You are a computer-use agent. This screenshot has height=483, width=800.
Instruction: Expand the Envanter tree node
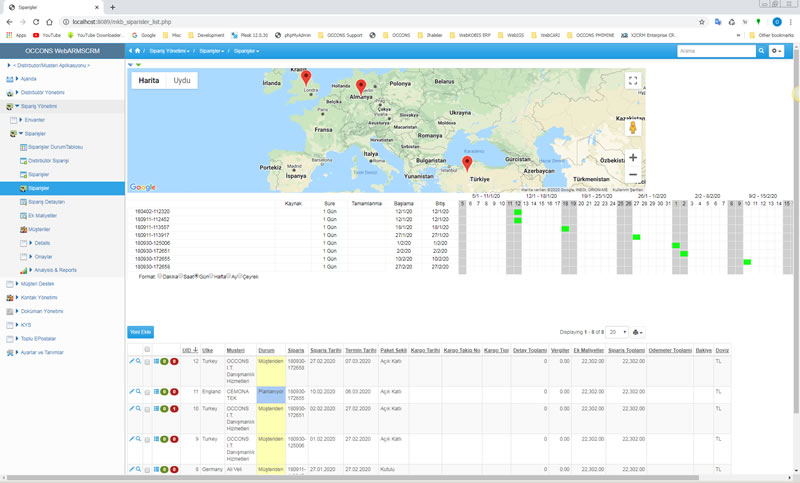tap(21, 120)
